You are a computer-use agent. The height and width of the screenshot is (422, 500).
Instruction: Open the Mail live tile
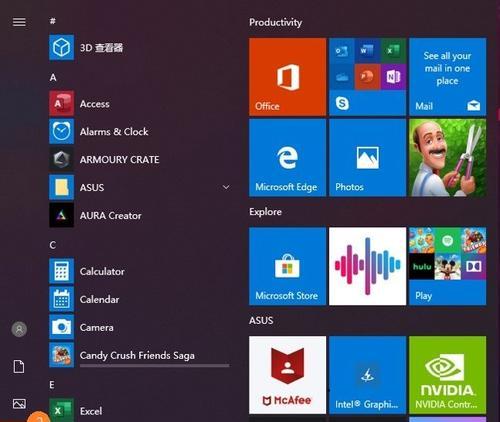point(447,77)
